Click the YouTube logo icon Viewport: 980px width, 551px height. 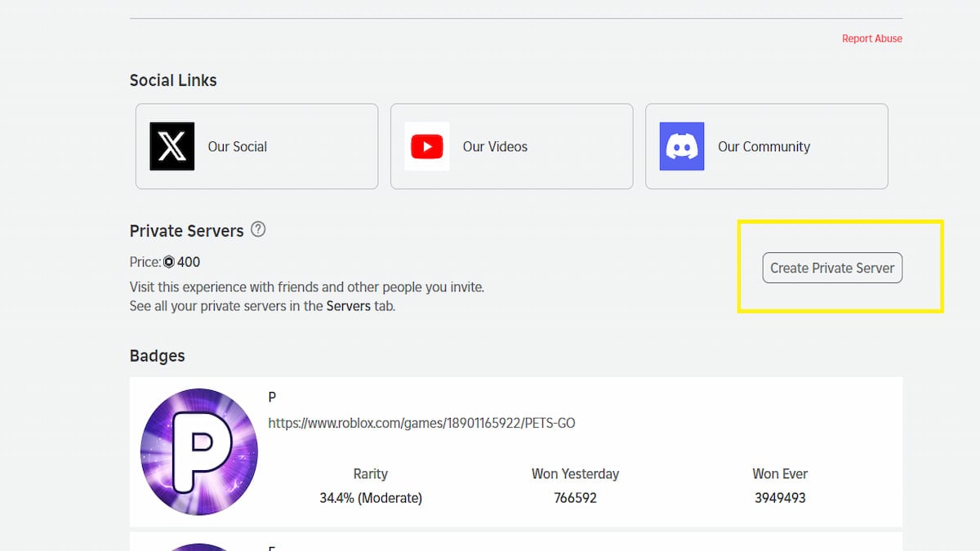(x=426, y=146)
